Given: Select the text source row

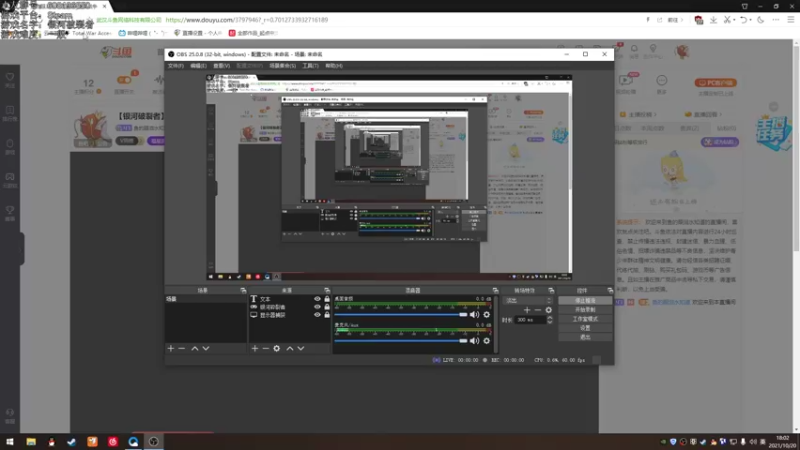Looking at the screenshot, I should [289, 299].
